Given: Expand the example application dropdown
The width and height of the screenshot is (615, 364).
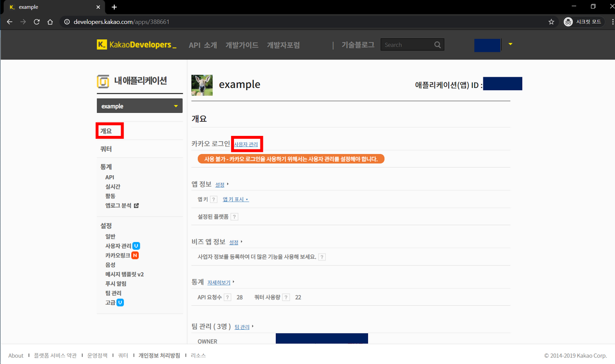Looking at the screenshot, I should (140, 106).
